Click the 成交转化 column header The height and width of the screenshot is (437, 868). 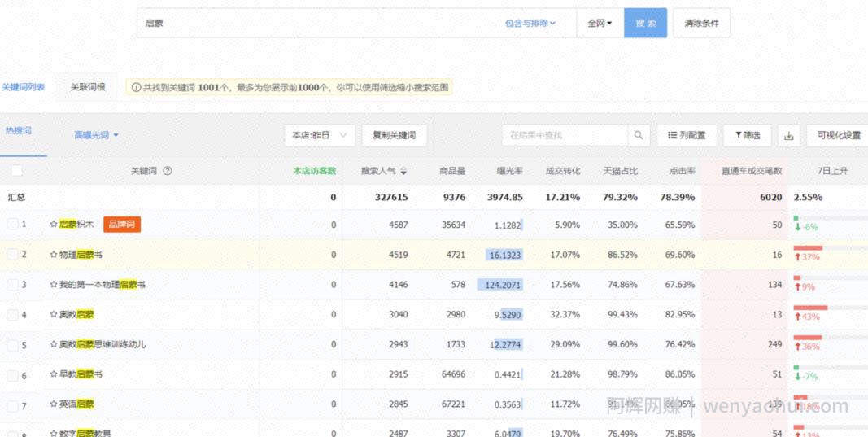point(563,171)
